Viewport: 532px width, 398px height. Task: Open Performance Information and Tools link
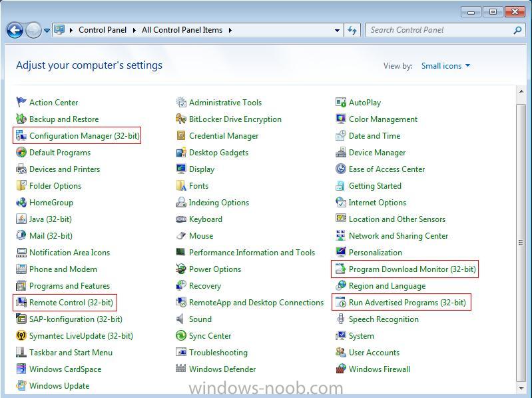click(252, 252)
